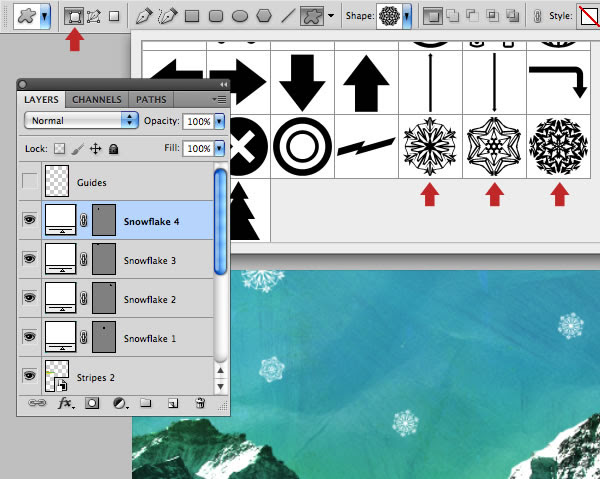
Task: Toggle Lock all padlock icon
Action: [113, 148]
